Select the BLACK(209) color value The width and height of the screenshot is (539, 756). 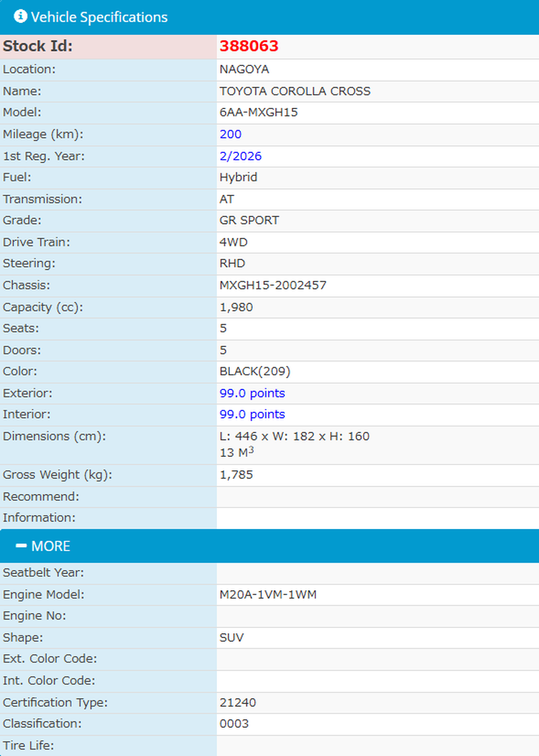[255, 371]
